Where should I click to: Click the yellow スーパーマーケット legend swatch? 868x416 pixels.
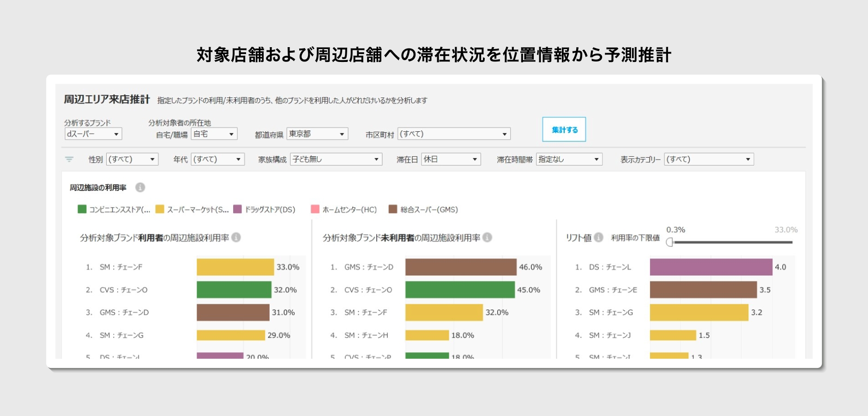160,209
